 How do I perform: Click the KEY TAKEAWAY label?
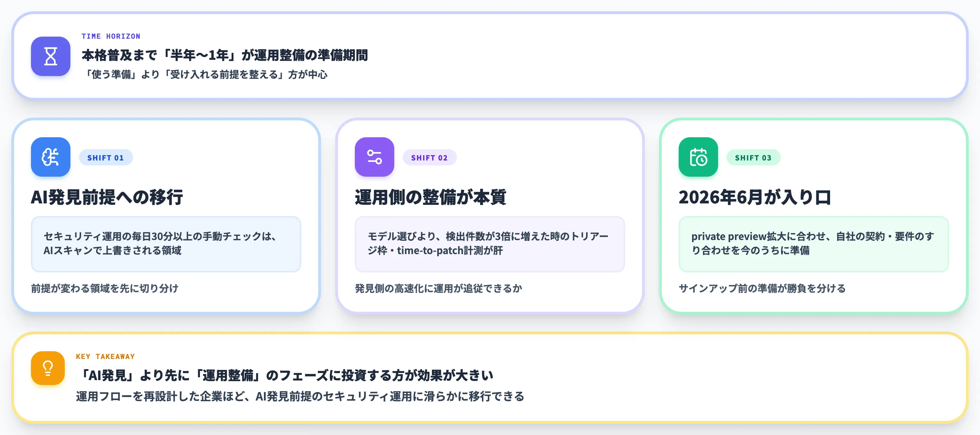tap(105, 356)
